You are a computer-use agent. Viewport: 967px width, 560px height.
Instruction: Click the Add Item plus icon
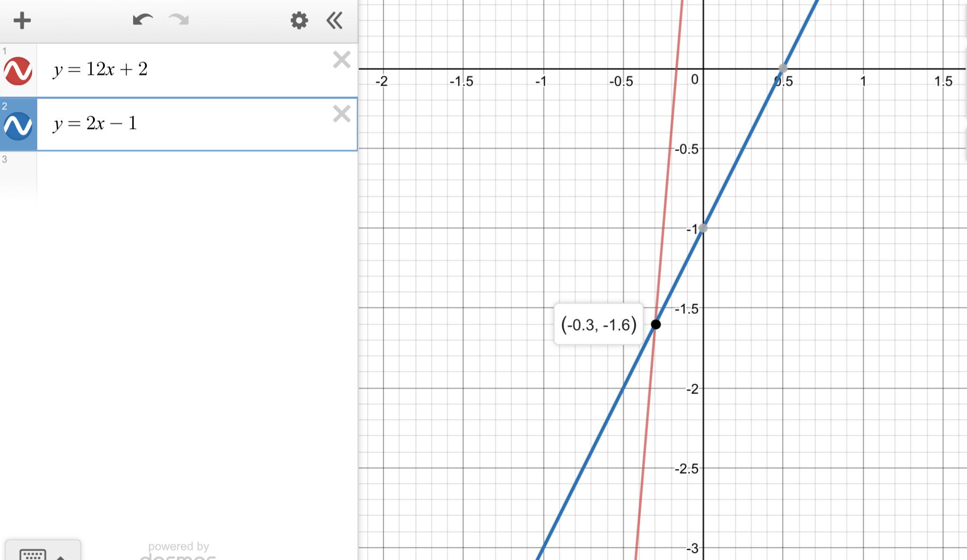22,21
